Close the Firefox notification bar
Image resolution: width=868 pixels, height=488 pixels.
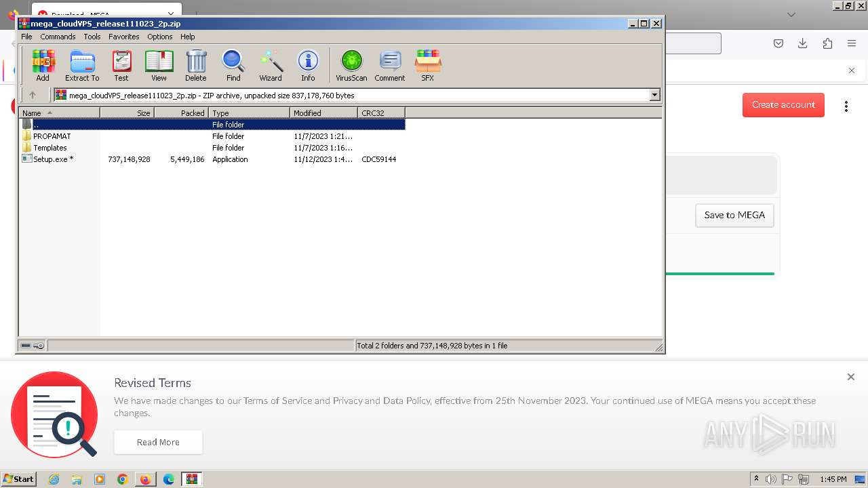pyautogui.click(x=852, y=70)
